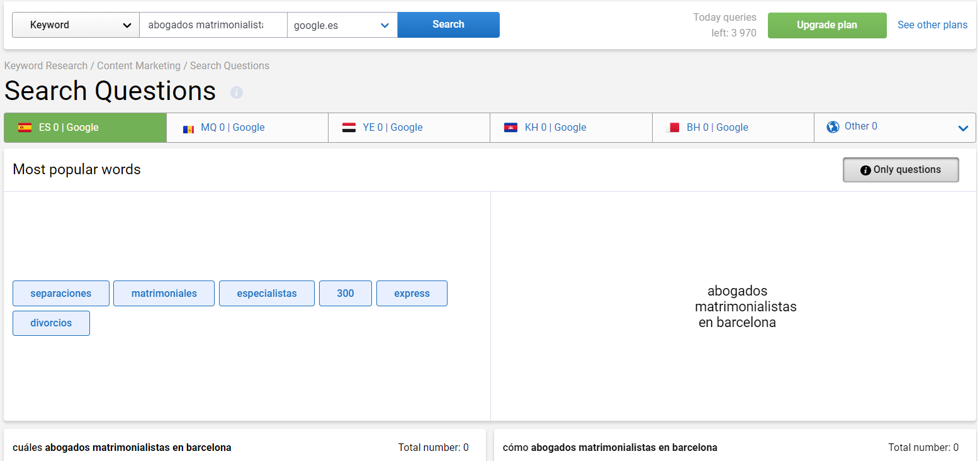980x461 pixels.
Task: Click the Bahrain flag icon on the BH tab
Action: tap(674, 127)
